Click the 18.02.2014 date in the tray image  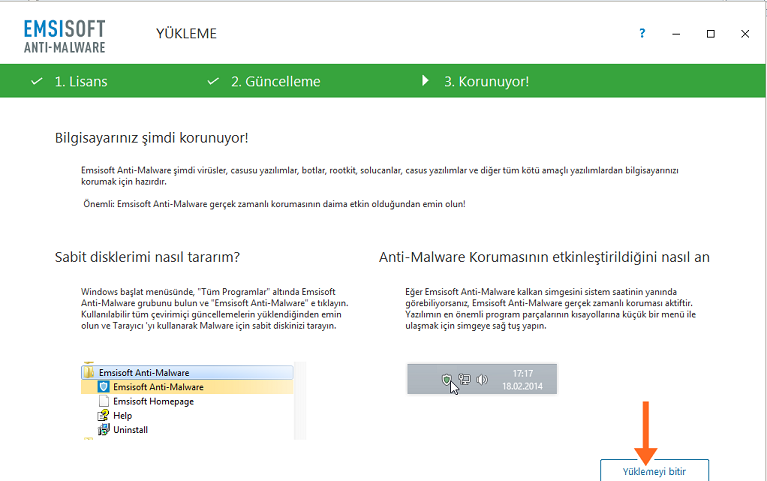(x=522, y=386)
